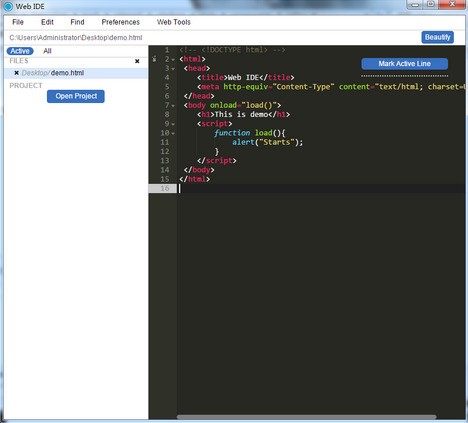
Task: Open the Preferences menu
Action: [x=120, y=22]
